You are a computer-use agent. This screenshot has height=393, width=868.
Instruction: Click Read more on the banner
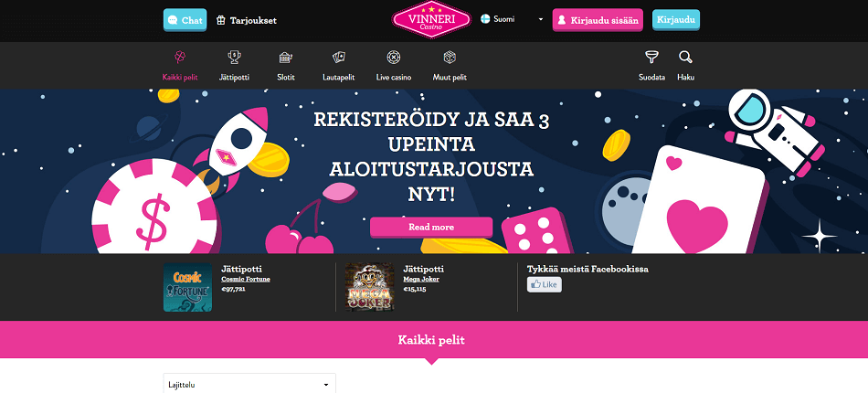[x=431, y=227]
